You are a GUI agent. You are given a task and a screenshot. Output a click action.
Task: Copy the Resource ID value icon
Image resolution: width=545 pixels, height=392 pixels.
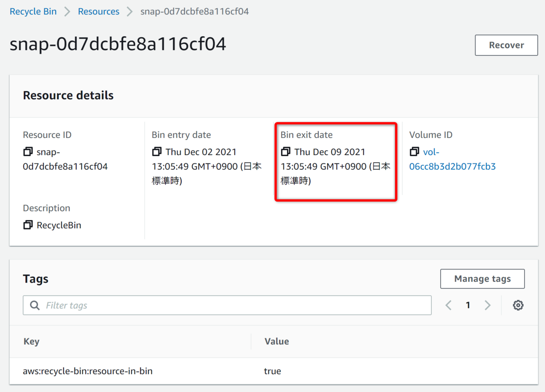tap(28, 152)
